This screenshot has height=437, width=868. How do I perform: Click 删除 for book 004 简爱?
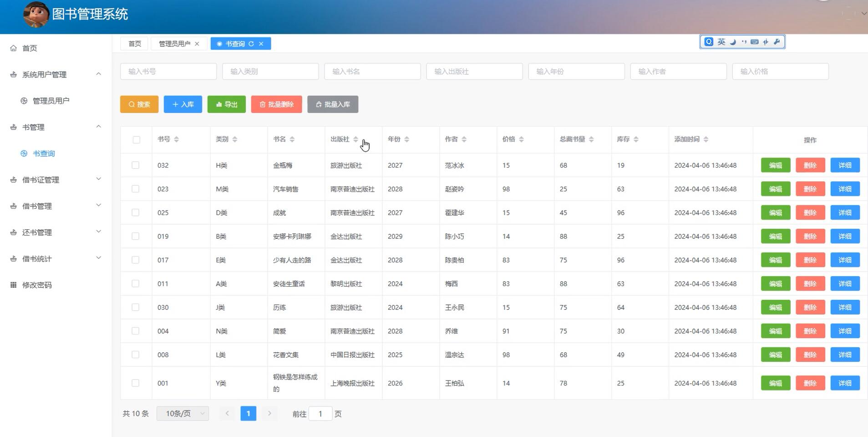coord(810,331)
